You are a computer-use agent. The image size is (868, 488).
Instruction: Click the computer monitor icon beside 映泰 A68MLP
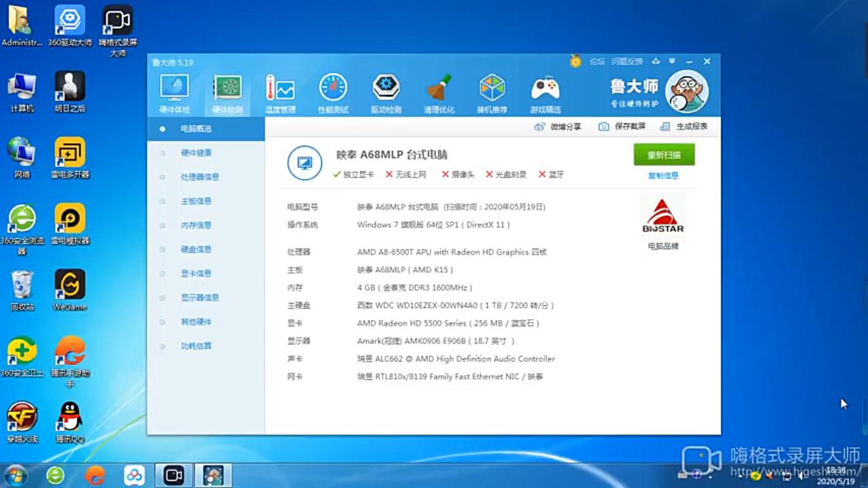coord(304,163)
